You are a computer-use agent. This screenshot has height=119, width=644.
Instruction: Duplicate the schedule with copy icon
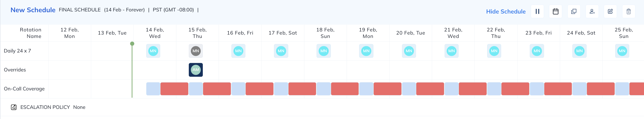pyautogui.click(x=574, y=11)
